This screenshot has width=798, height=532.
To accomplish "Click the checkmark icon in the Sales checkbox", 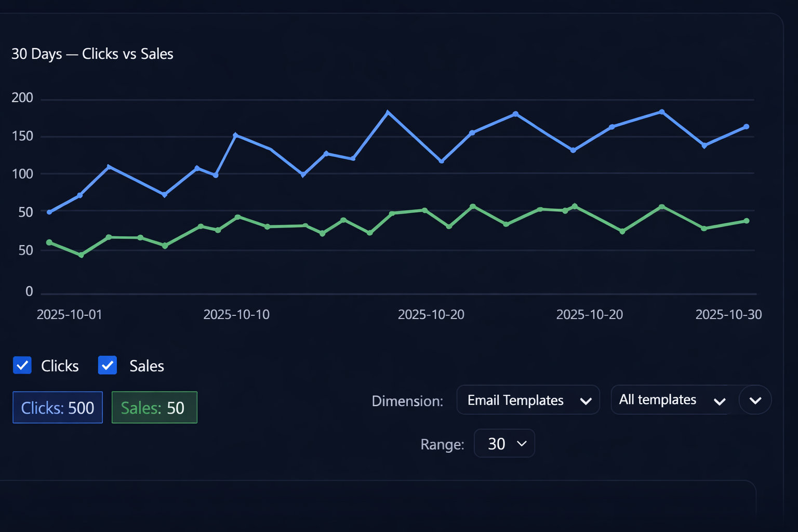I will (108, 365).
